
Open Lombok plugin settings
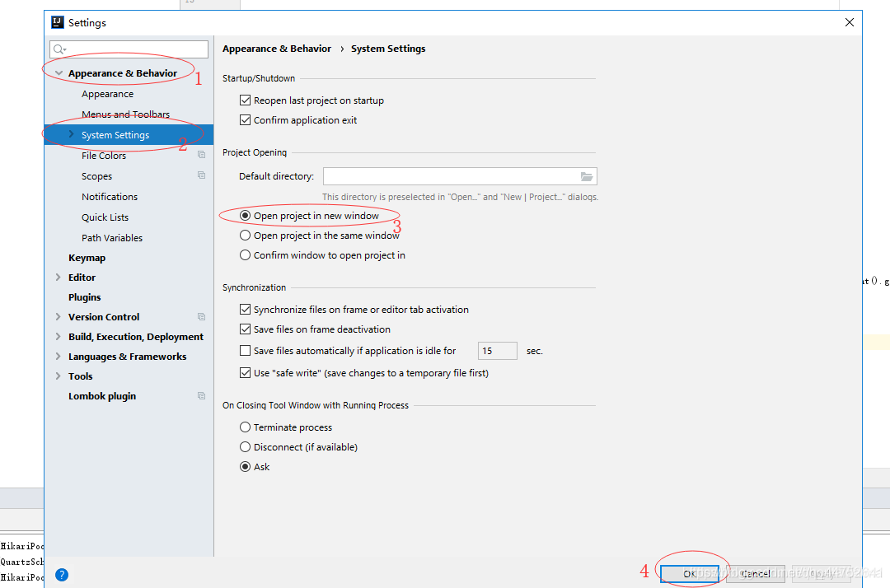(102, 396)
